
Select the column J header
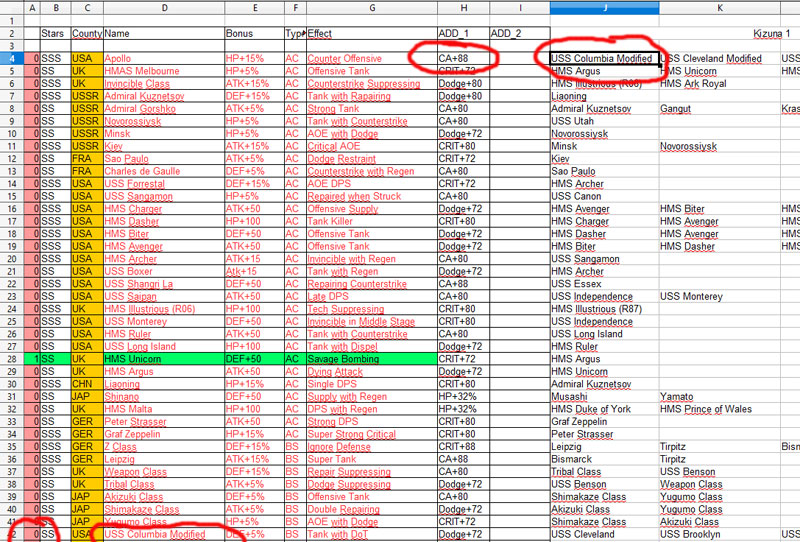[604, 9]
